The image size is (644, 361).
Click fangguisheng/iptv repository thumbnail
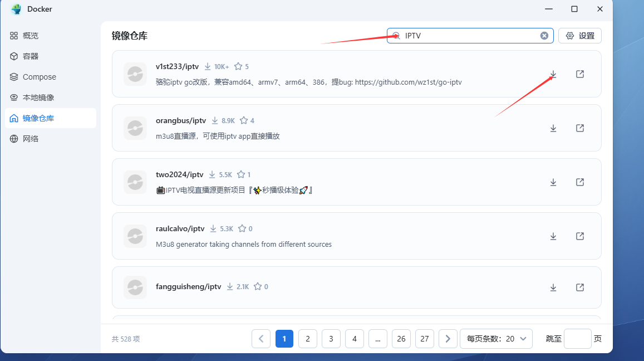tap(135, 287)
